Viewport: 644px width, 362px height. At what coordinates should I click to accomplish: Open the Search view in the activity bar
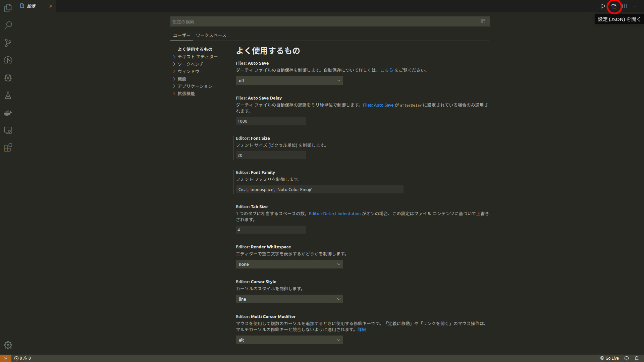tap(8, 25)
